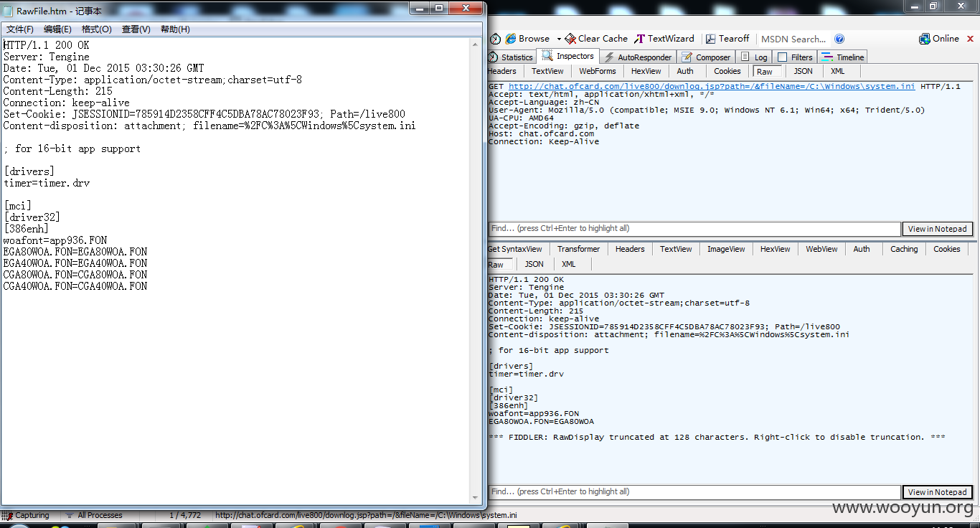Viewport: 980px width, 528px height.
Task: Open the ImageView response tab
Action: coord(727,249)
